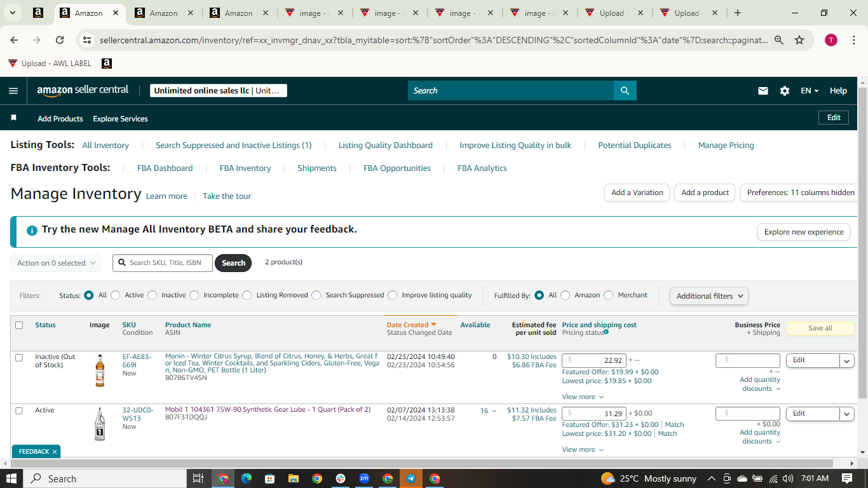Screen dimensions: 868x488
Task: Check the Mobil 1 Gear Lube row checkbox
Action: tap(19, 410)
